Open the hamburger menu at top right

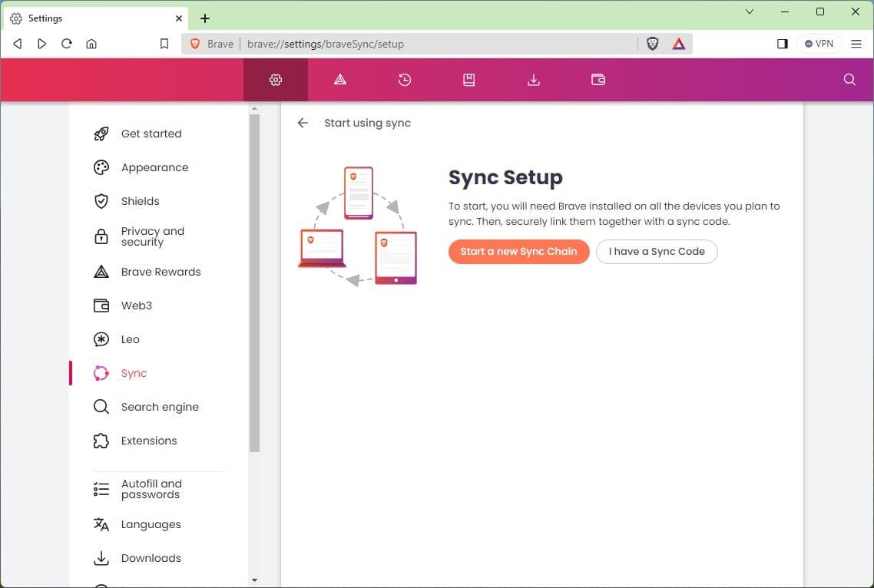(856, 44)
